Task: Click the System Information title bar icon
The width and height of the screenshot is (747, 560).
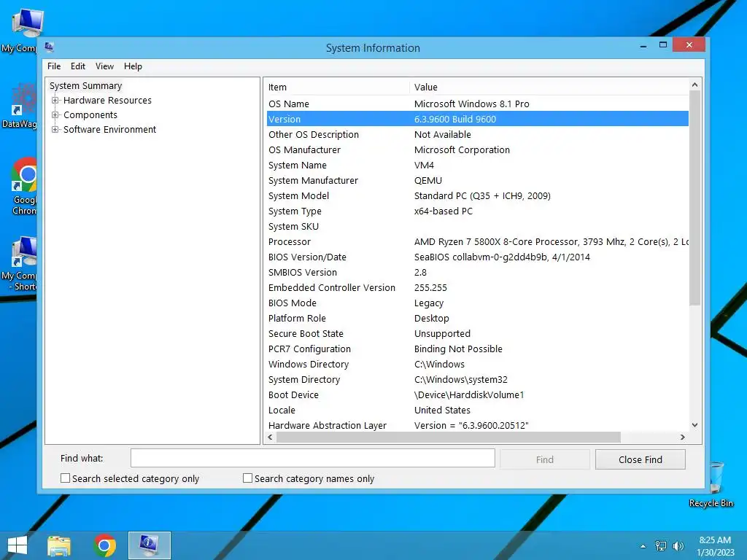Action: [x=49, y=47]
